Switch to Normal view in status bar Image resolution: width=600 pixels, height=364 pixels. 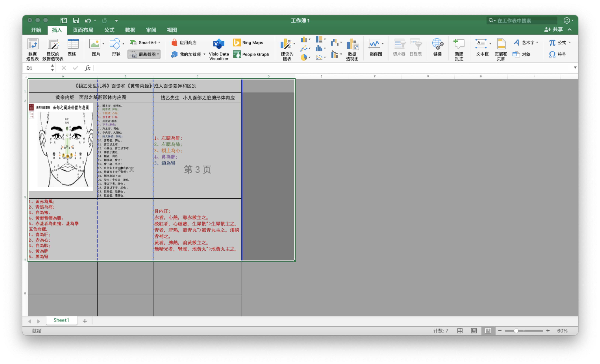coord(460,331)
